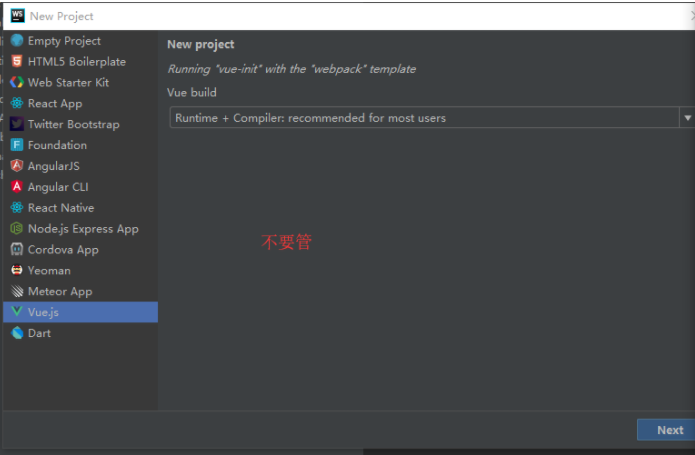Click the 'Vue build' label
The height and width of the screenshot is (455, 695).
pos(192,93)
